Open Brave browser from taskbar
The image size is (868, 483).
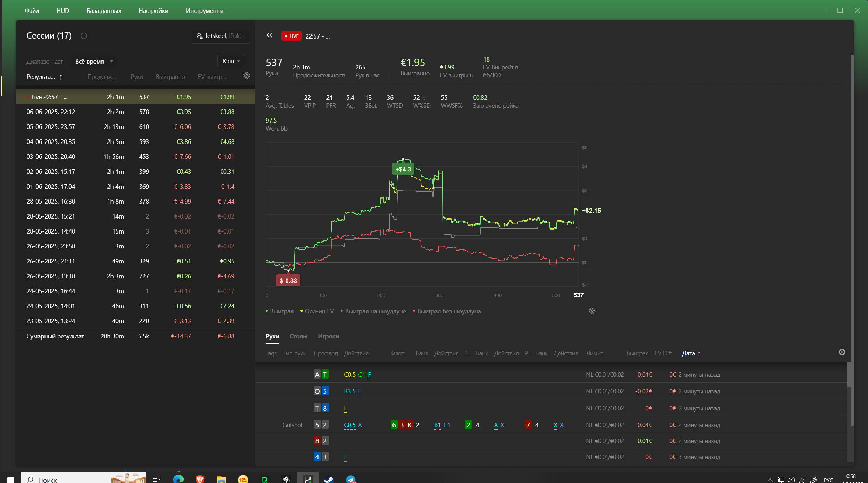(x=200, y=479)
